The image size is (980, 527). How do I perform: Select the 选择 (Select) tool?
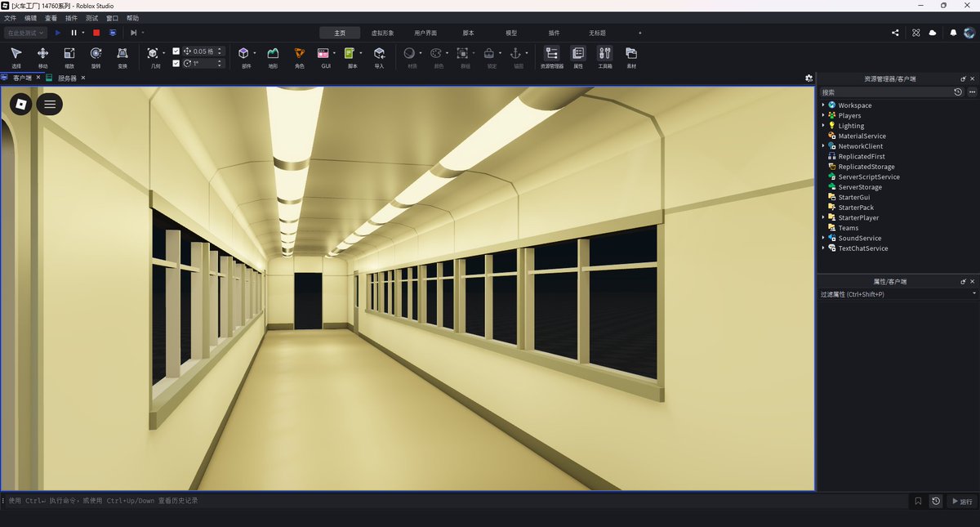coord(16,56)
